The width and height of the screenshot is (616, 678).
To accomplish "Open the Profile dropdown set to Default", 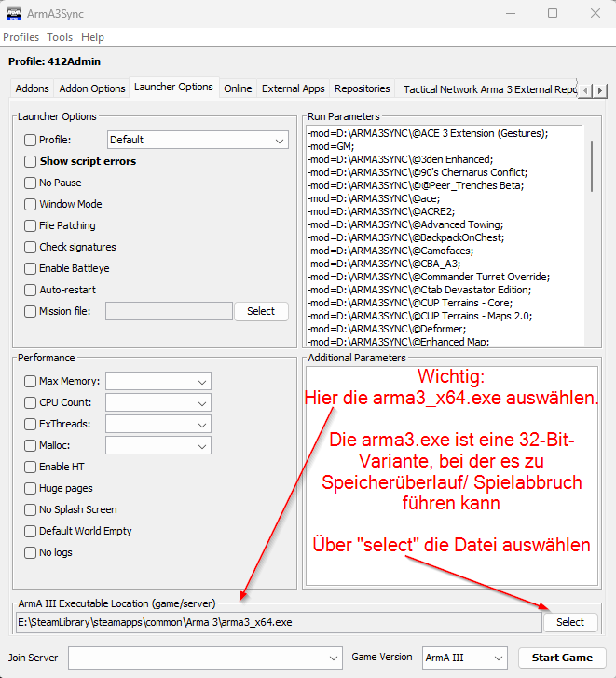I will pos(198,140).
